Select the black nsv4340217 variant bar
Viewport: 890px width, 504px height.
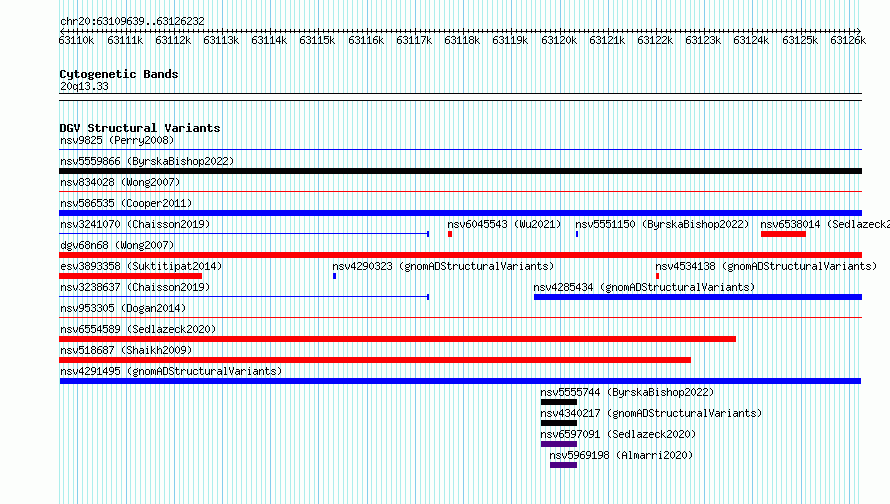[559, 423]
